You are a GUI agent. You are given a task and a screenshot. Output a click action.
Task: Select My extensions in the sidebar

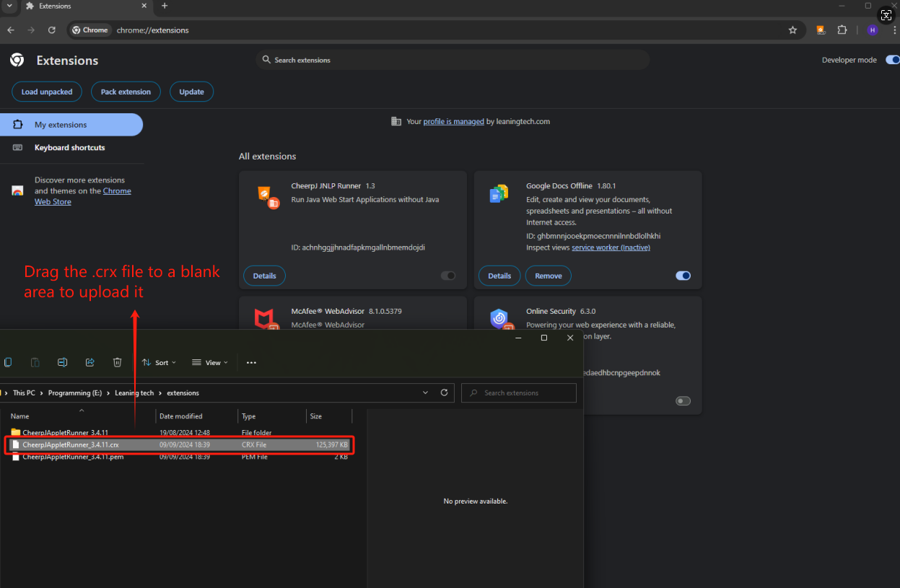pyautogui.click(x=61, y=125)
